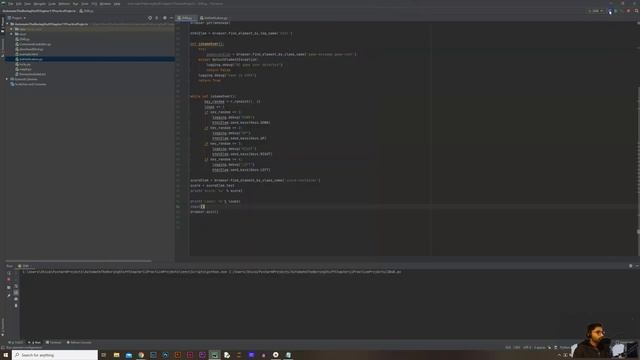Open the Navigate menu
This screenshot has height=360, width=640.
[40, 4]
